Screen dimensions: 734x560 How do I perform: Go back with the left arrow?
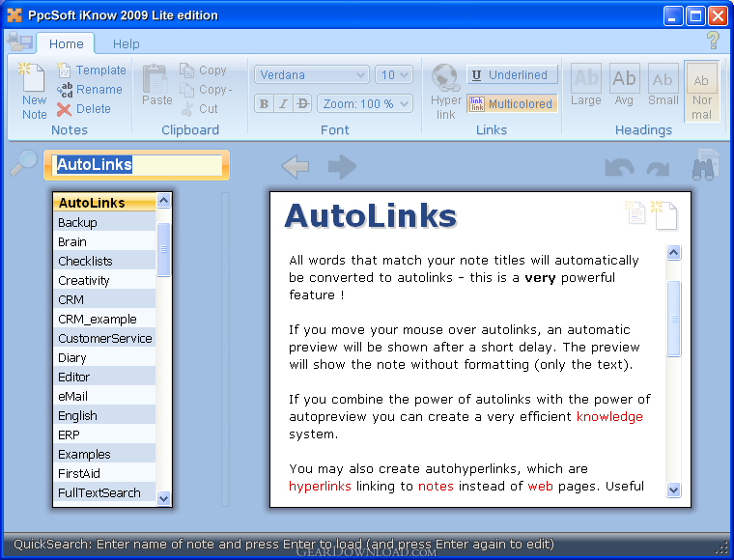click(x=295, y=166)
